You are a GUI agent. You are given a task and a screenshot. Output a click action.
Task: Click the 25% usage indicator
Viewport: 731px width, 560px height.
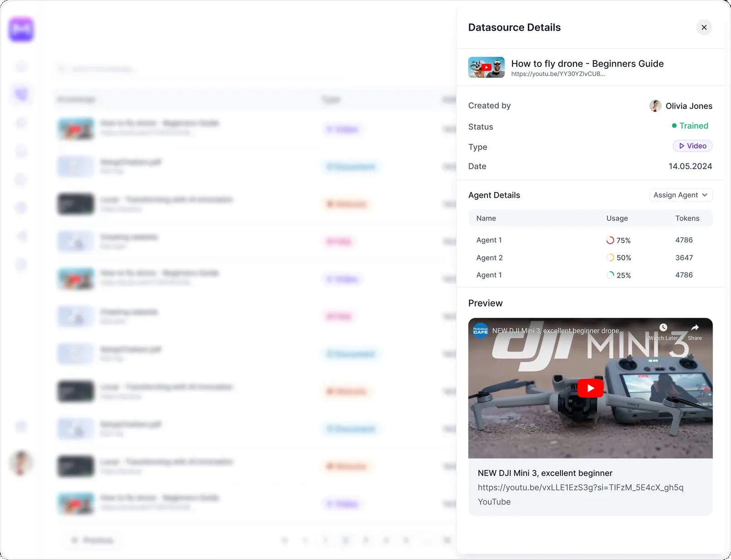(619, 275)
